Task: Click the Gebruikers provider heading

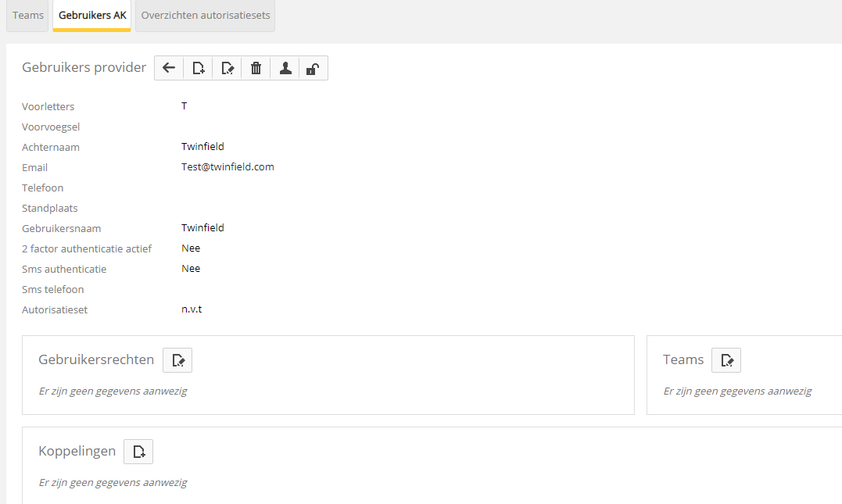Action: 84,67
